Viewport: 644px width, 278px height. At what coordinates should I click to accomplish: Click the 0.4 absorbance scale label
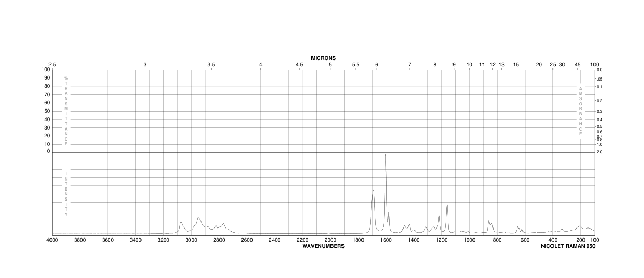pyautogui.click(x=600, y=120)
